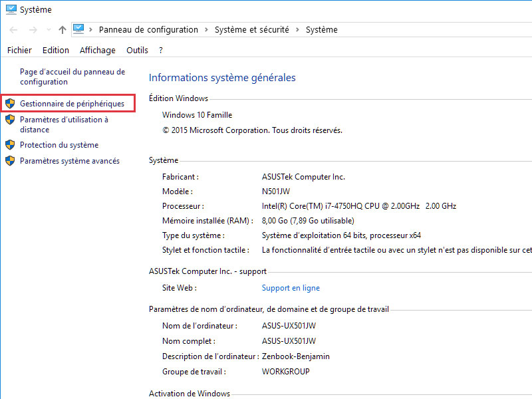Open Gestionnaire de périphériques link
Image resolution: width=532 pixels, height=399 pixels.
tap(72, 104)
